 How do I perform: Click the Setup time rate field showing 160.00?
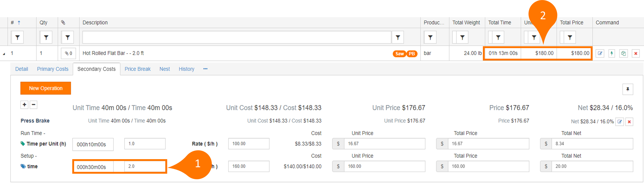coord(249,166)
